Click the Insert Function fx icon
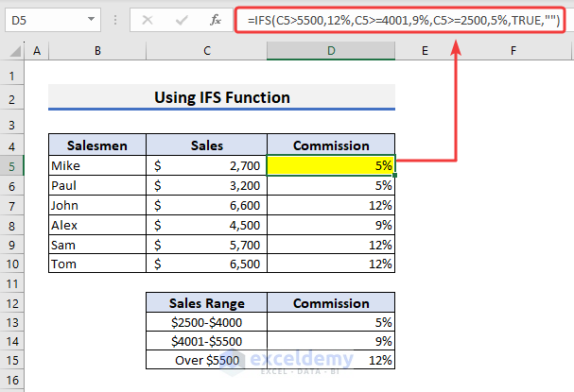This screenshot has height=392, width=574. [x=217, y=18]
